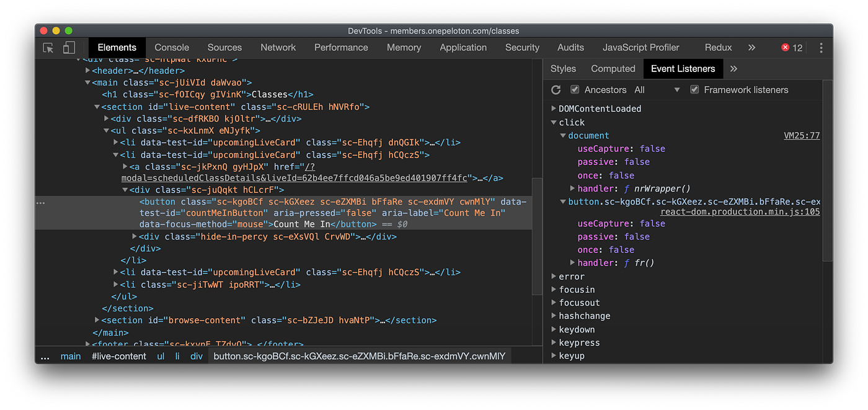The width and height of the screenshot is (868, 410).
Task: Collapse the click event group
Action: (x=554, y=123)
